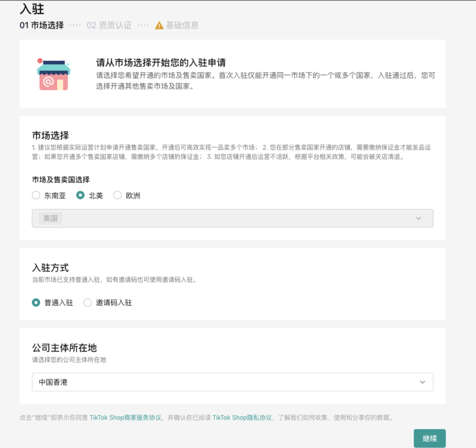
Task: Go to step 01 市场选择
Action: click(x=42, y=25)
